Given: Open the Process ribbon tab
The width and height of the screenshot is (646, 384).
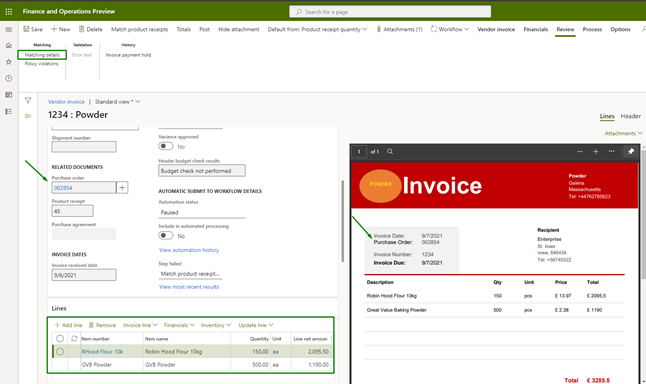Looking at the screenshot, I should [592, 29].
